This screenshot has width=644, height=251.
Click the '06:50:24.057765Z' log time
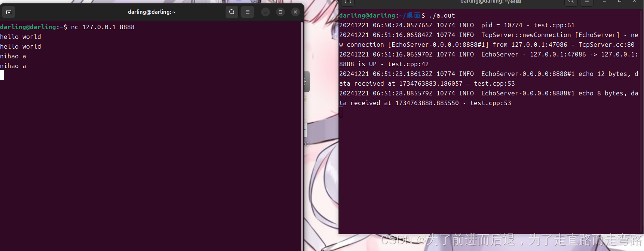tap(403, 25)
